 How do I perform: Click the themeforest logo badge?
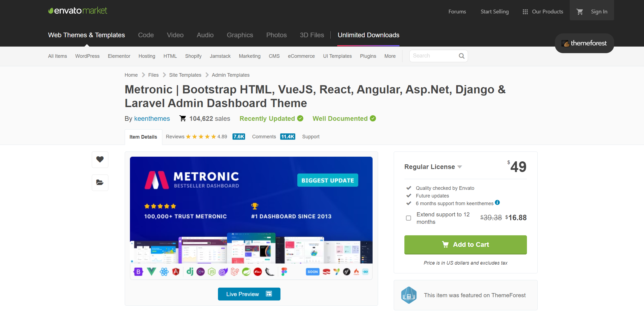coord(584,43)
